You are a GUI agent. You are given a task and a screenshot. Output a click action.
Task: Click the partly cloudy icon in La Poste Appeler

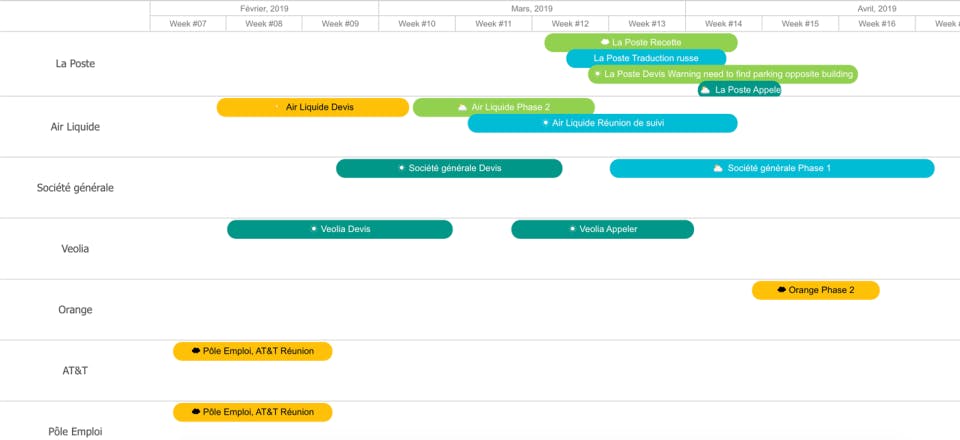coord(705,90)
